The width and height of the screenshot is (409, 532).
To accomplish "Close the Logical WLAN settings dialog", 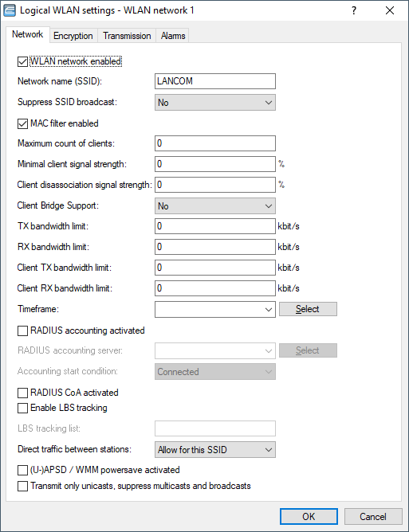I will [390, 10].
